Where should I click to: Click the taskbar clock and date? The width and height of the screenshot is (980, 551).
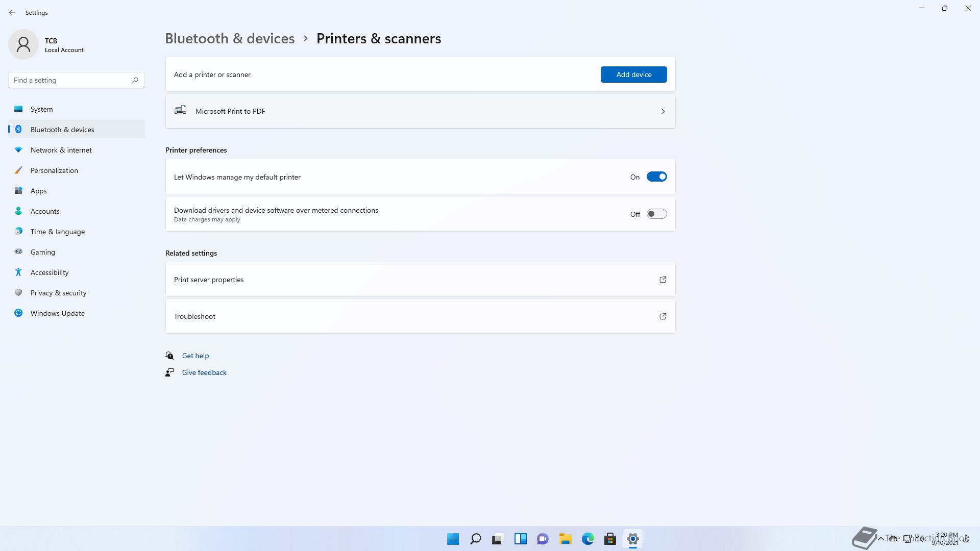(x=946, y=539)
